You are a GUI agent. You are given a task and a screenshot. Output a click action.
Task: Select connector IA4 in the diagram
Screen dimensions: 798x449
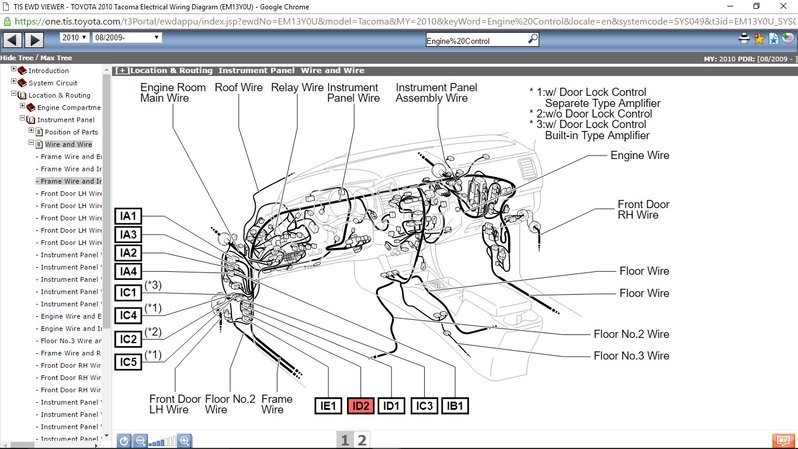[128, 271]
